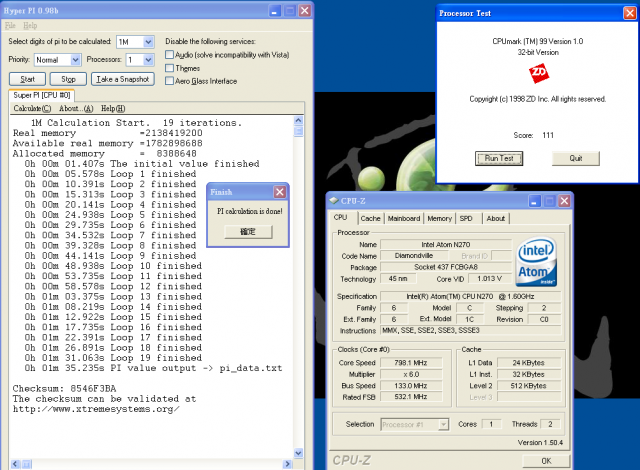Close the CPU-Z window

tap(564, 201)
